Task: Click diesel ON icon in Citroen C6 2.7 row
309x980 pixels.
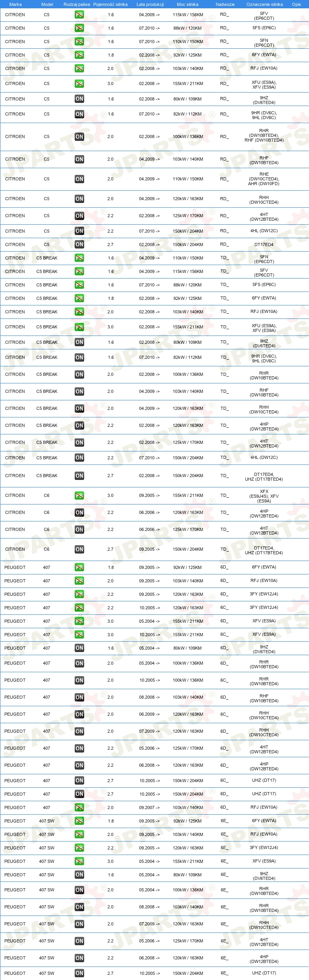Action: pyautogui.click(x=79, y=550)
